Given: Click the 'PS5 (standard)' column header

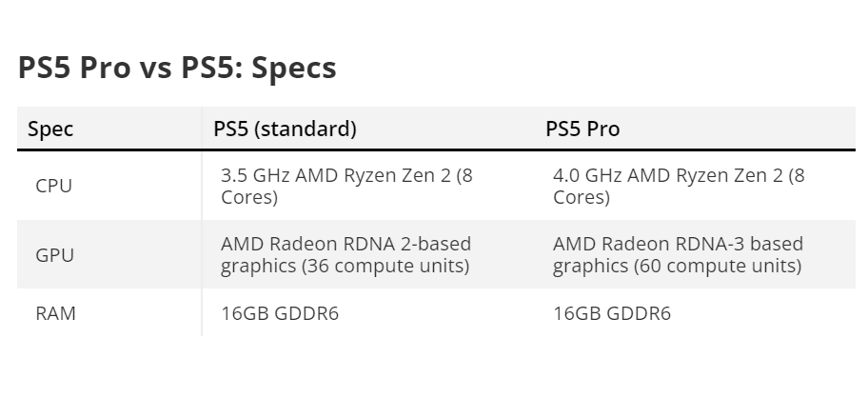Looking at the screenshot, I should [286, 129].
